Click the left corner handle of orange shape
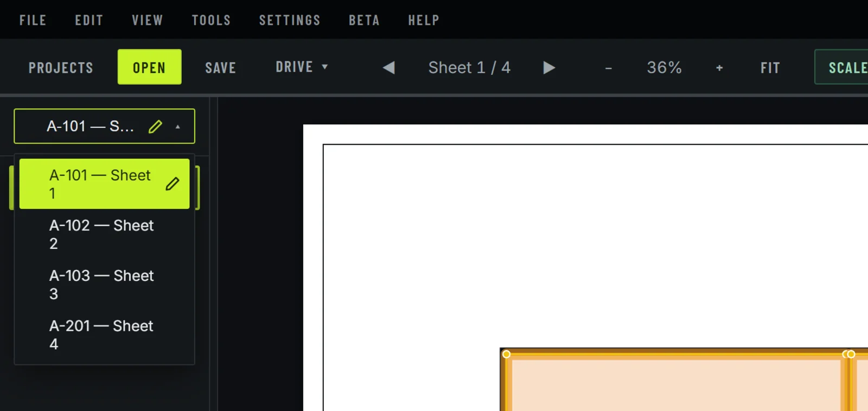 pyautogui.click(x=506, y=354)
